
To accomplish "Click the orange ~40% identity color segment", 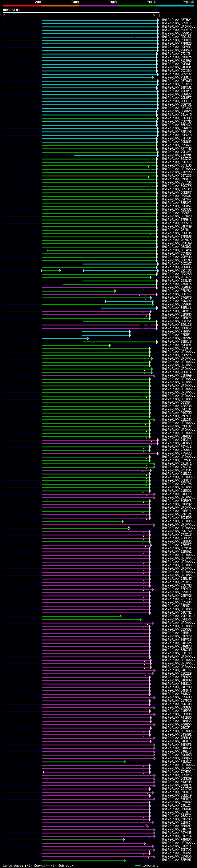I will (x=60, y=6).
